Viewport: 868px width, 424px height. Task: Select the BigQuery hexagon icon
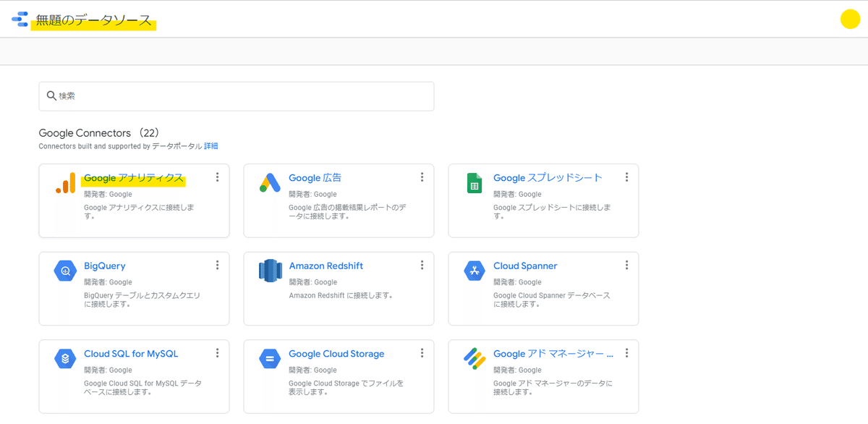tap(65, 271)
